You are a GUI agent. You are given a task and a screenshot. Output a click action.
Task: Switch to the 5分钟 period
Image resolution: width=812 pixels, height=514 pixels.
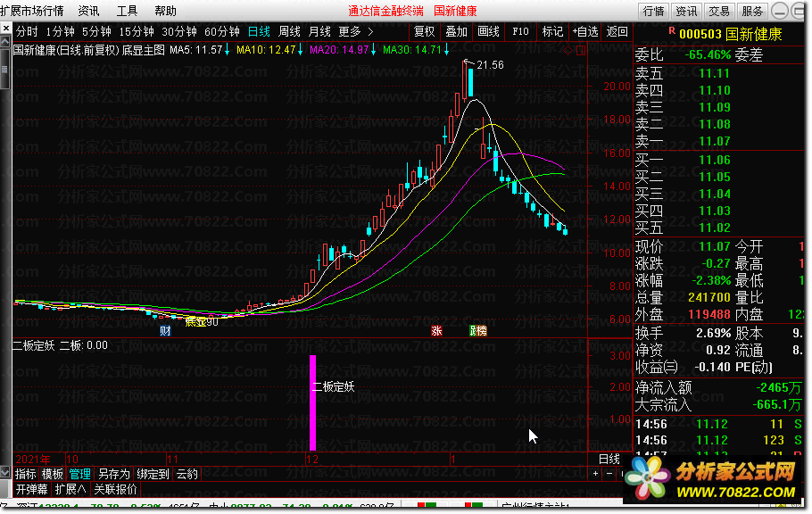click(x=97, y=32)
